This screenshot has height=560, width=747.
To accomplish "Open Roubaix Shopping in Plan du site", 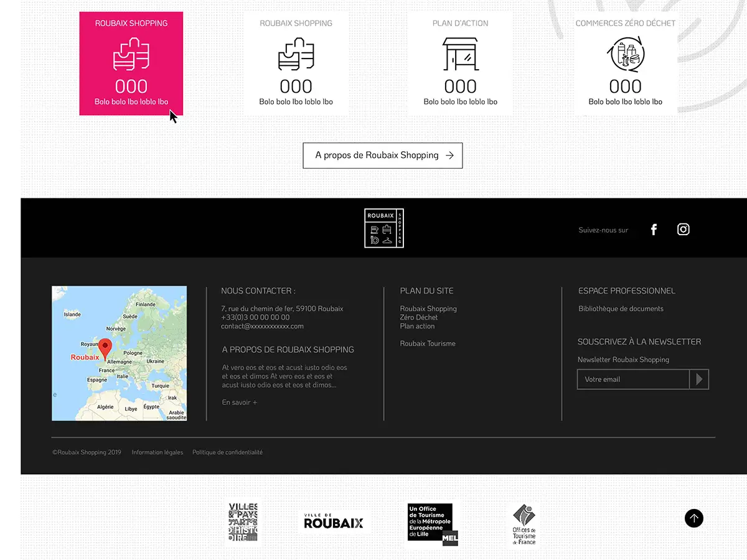I will 428,309.
